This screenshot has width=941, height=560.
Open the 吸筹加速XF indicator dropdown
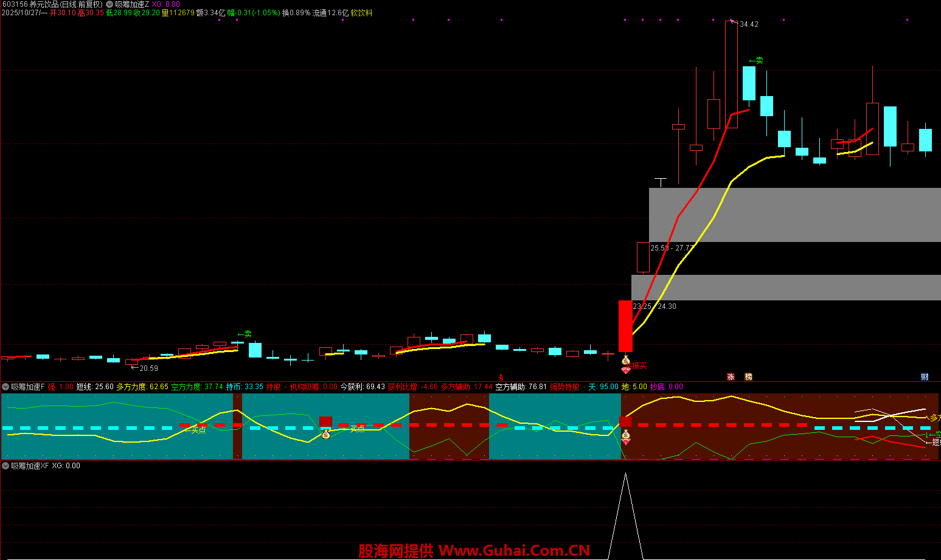[5, 466]
